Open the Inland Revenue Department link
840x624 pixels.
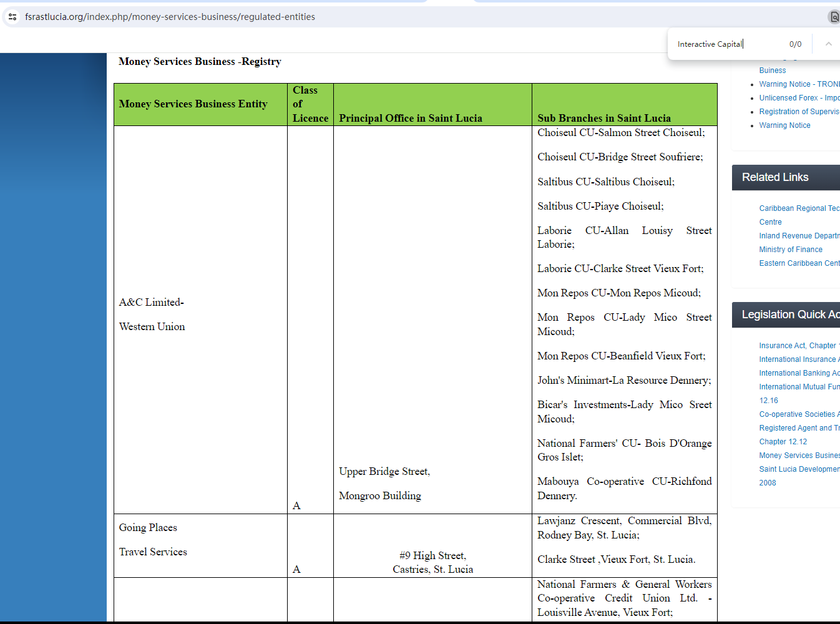[799, 236]
